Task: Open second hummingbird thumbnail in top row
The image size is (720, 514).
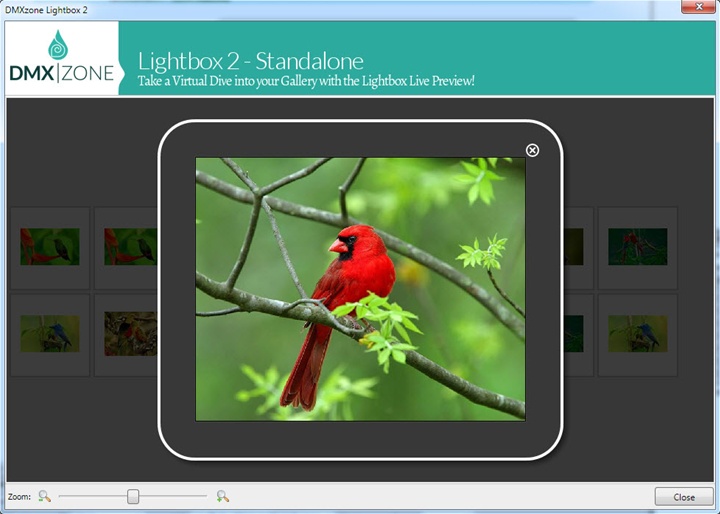Action: (130, 247)
